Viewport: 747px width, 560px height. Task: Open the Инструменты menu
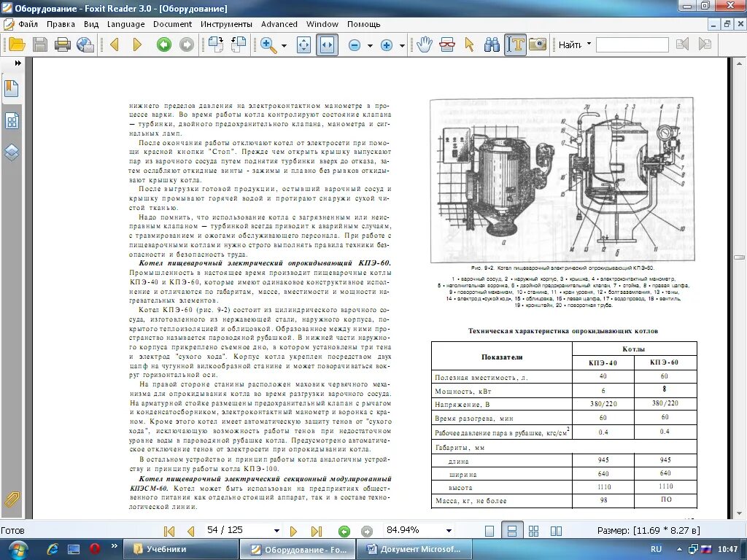point(226,24)
